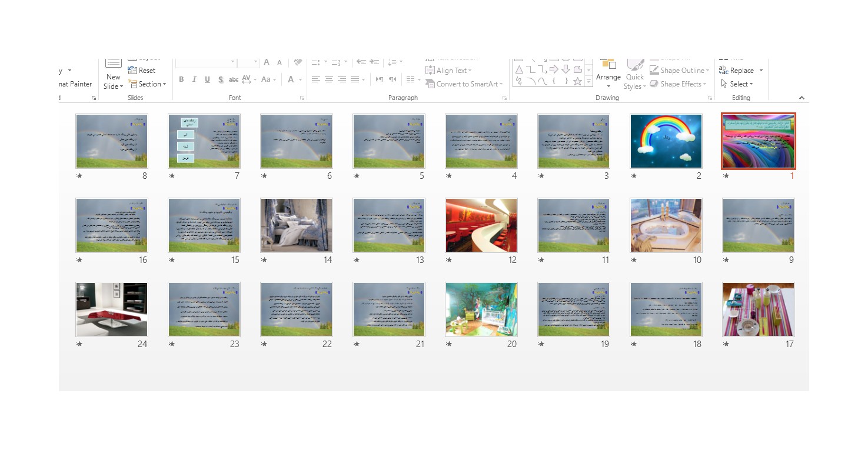Screen dimensions: 868x450
Task: Select the right arrow shape
Action: (x=554, y=70)
